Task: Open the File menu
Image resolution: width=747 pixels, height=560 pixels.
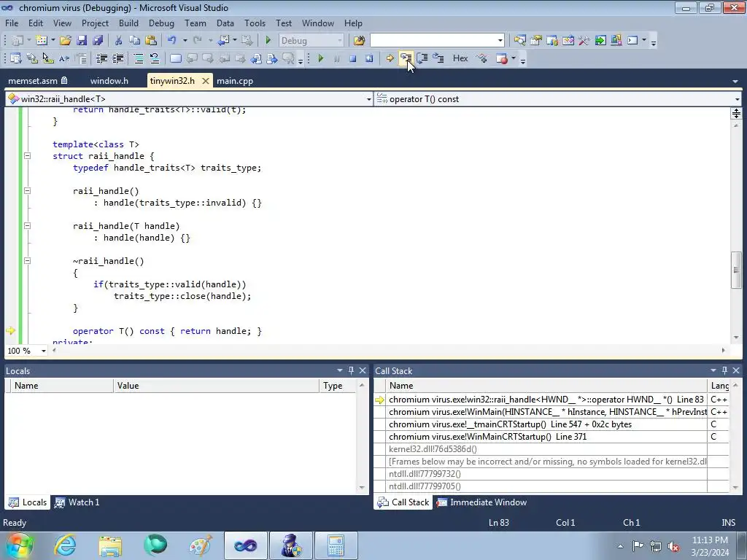Action: pyautogui.click(x=12, y=23)
